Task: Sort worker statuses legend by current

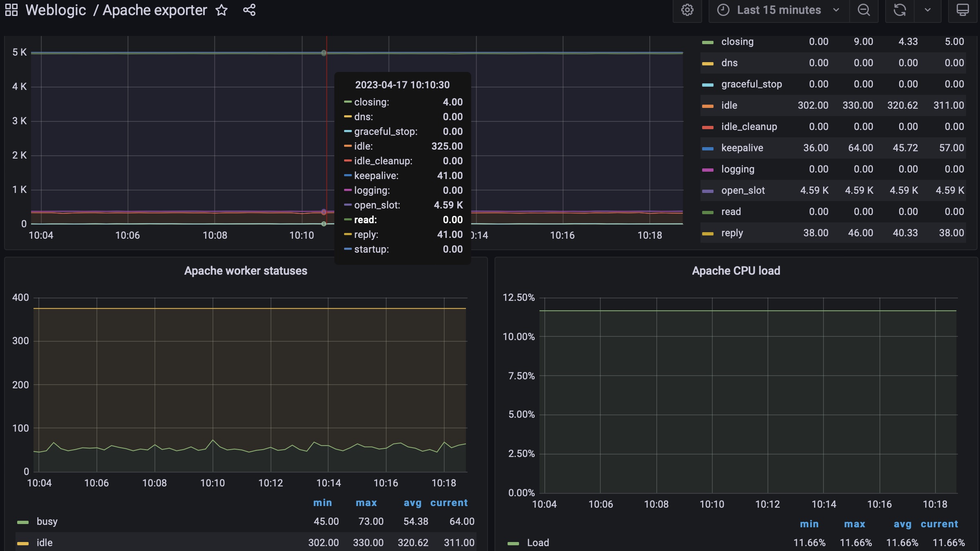Action: click(449, 503)
